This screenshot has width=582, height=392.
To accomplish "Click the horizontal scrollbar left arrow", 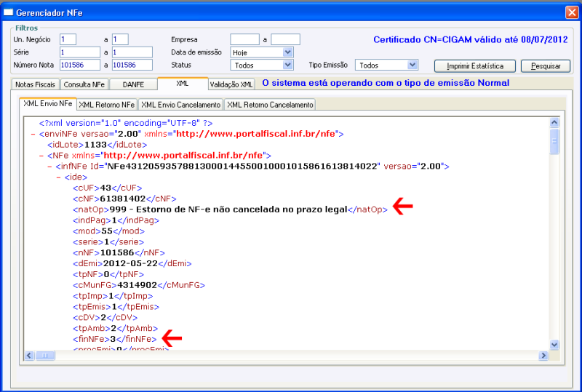I will click(x=29, y=355).
